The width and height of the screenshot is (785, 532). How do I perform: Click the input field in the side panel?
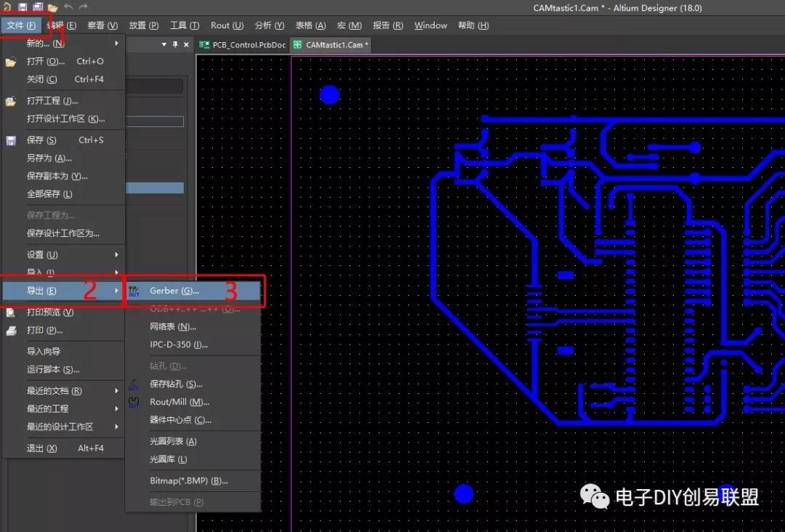pos(154,121)
